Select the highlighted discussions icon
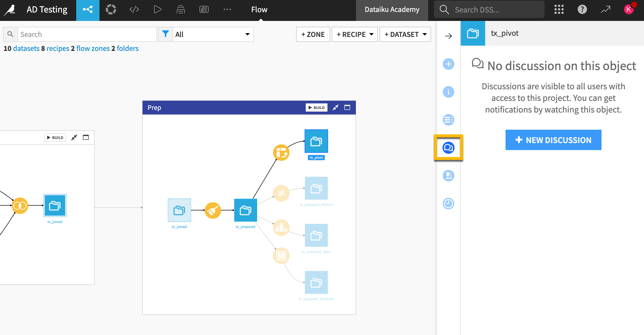 [448, 148]
